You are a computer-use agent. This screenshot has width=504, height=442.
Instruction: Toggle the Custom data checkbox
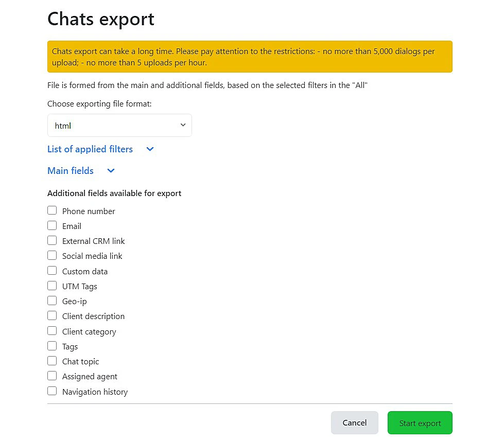[52, 271]
